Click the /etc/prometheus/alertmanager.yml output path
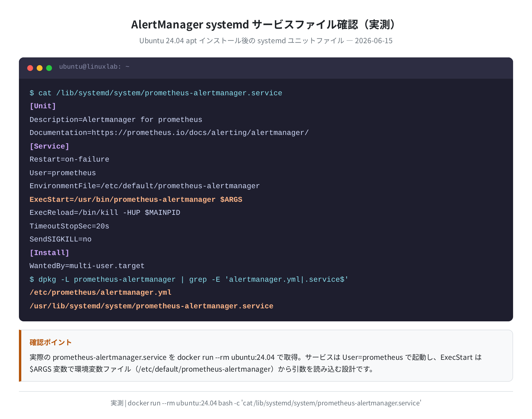The width and height of the screenshot is (532, 419). coord(100,293)
